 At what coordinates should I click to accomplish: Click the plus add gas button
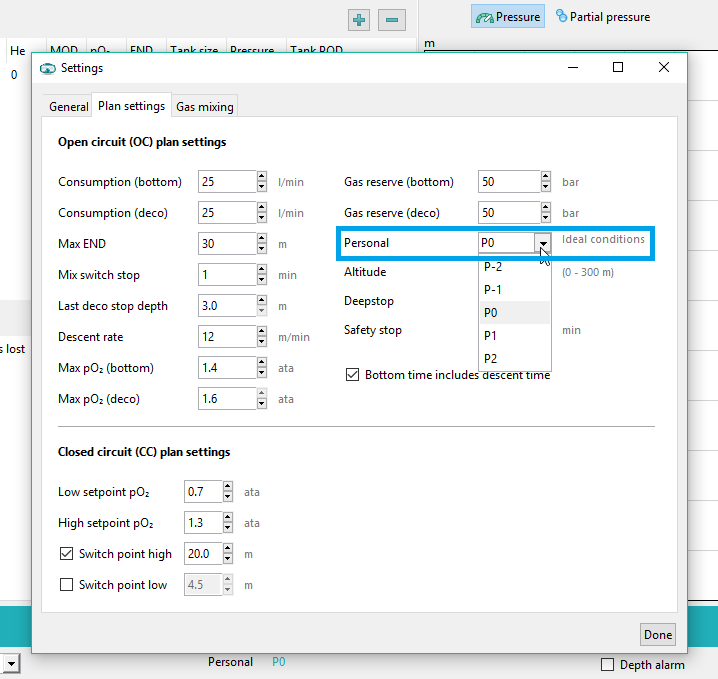(359, 19)
